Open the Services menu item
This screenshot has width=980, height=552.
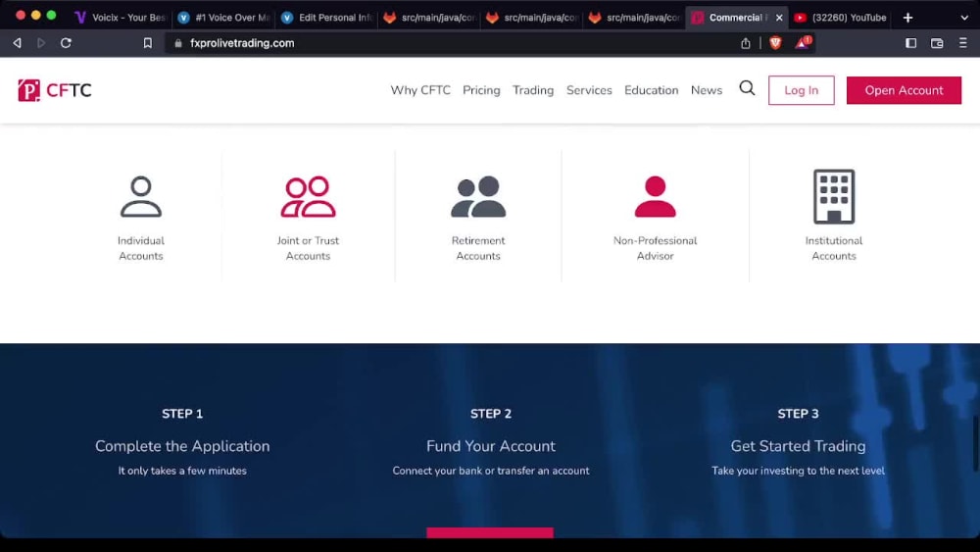(x=589, y=90)
